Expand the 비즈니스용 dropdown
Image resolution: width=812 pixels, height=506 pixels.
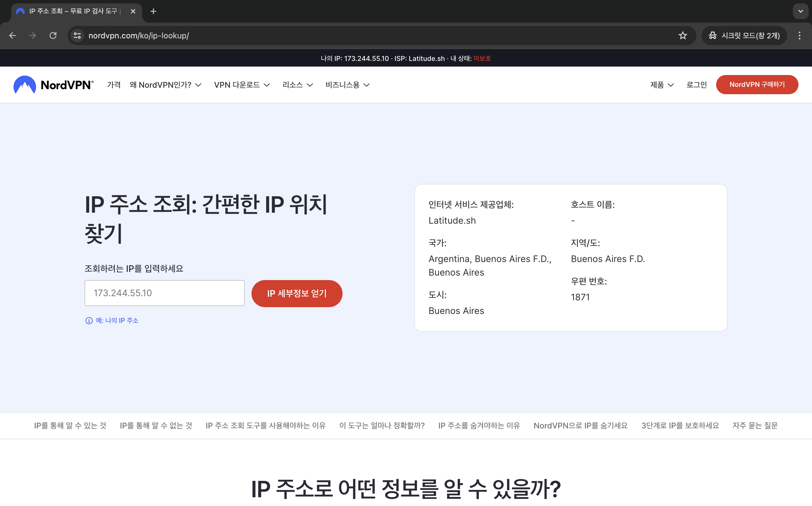point(347,85)
